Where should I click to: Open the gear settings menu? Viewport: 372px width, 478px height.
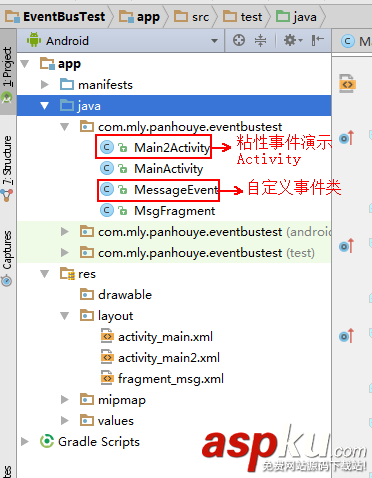coord(293,40)
